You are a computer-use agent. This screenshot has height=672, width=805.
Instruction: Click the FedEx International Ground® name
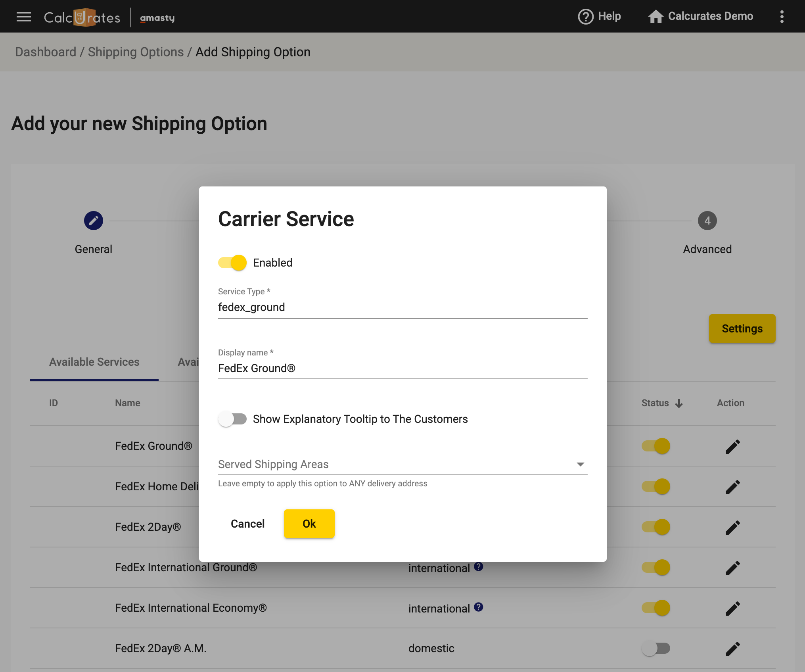pos(186,567)
